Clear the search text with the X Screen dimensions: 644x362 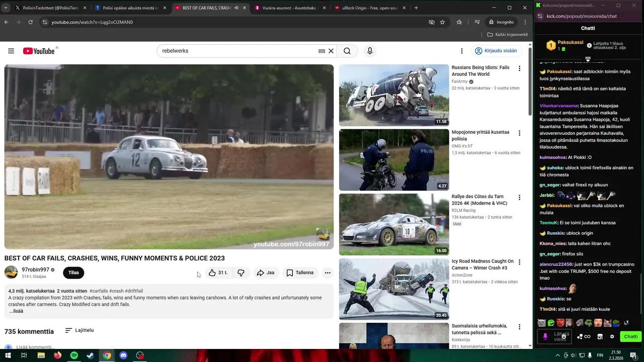331,51
